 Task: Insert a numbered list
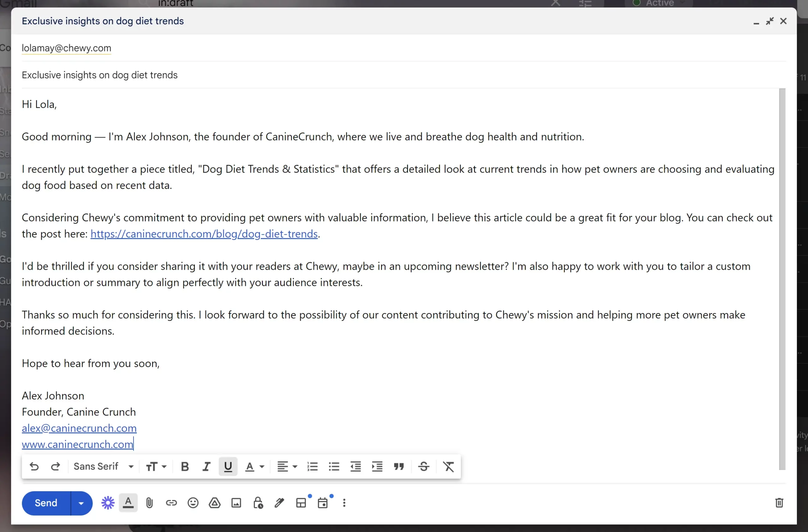(312, 466)
